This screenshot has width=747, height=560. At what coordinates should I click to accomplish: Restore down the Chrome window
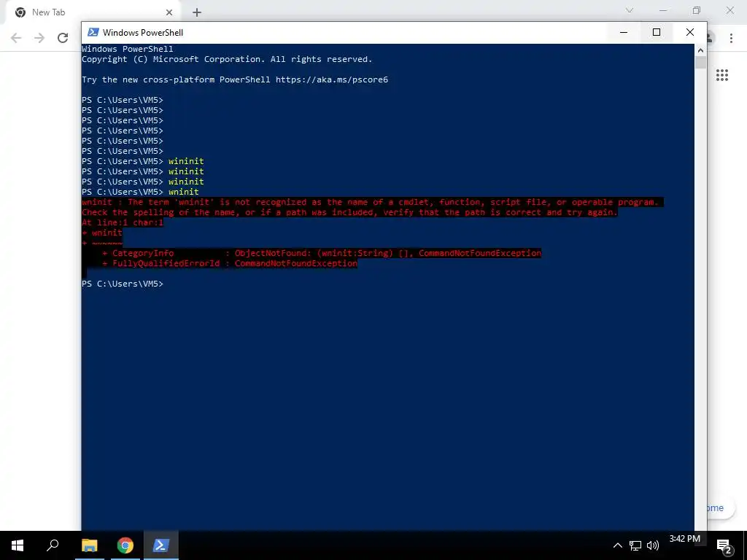[697, 10]
